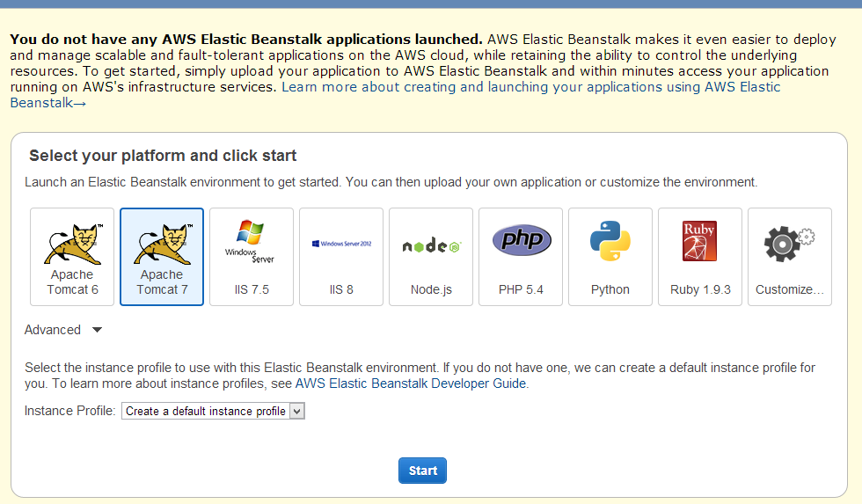Collapse the Advanced section arrow
Viewport: 862px width, 504px height.
pos(98,330)
